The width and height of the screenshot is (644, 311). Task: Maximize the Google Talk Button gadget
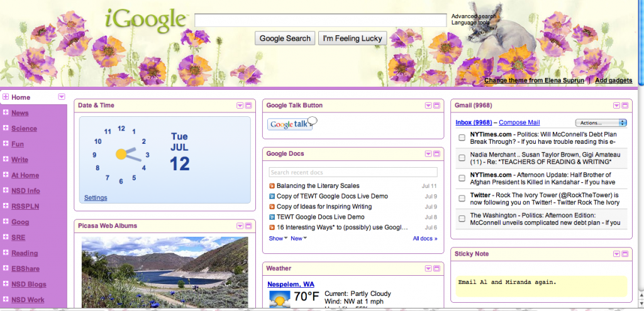(x=436, y=106)
